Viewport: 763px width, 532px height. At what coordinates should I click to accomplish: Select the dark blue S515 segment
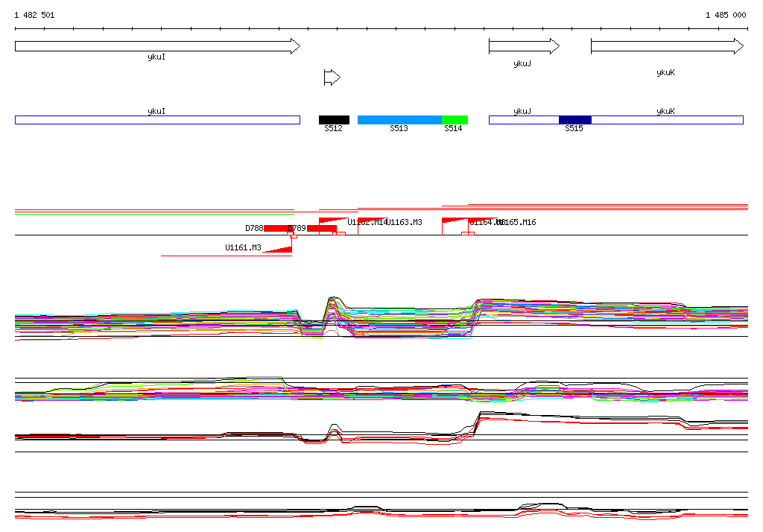coord(574,120)
